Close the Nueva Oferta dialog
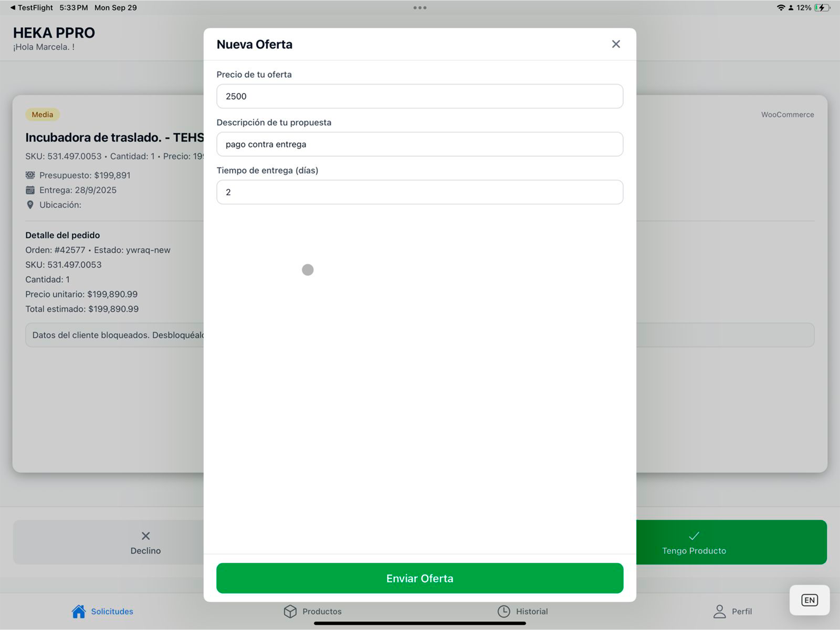This screenshot has height=630, width=840. pyautogui.click(x=616, y=44)
